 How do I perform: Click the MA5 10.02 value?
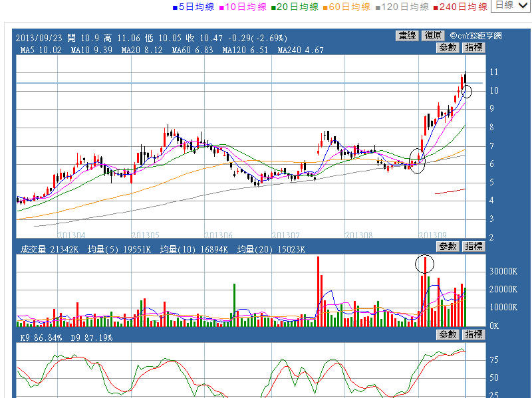pyautogui.click(x=41, y=50)
